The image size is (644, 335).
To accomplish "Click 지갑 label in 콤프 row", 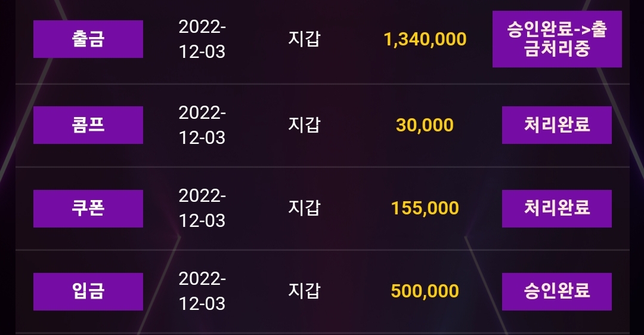I will point(304,125).
